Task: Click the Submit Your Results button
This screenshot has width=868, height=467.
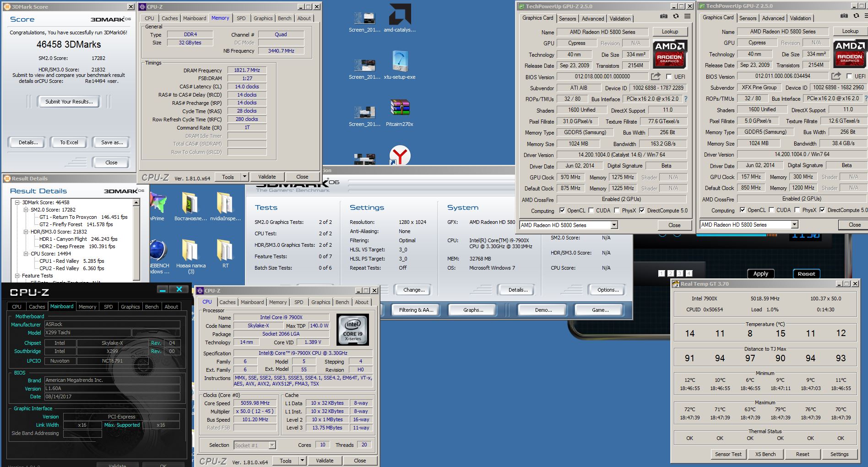Action: pos(69,102)
